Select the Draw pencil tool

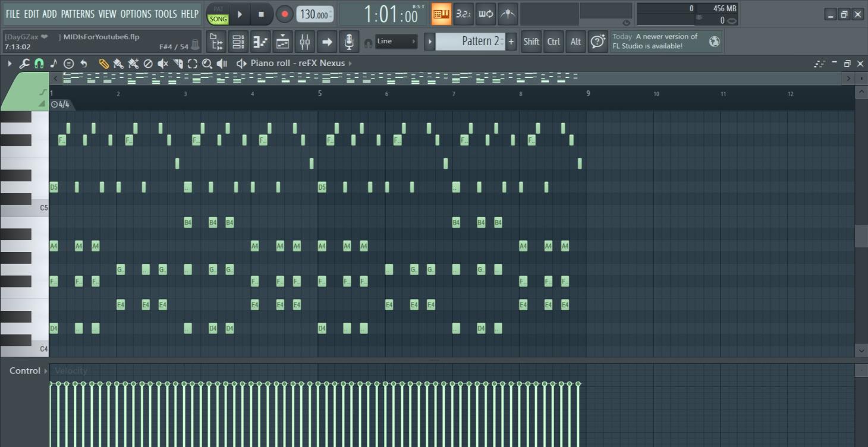tap(103, 64)
